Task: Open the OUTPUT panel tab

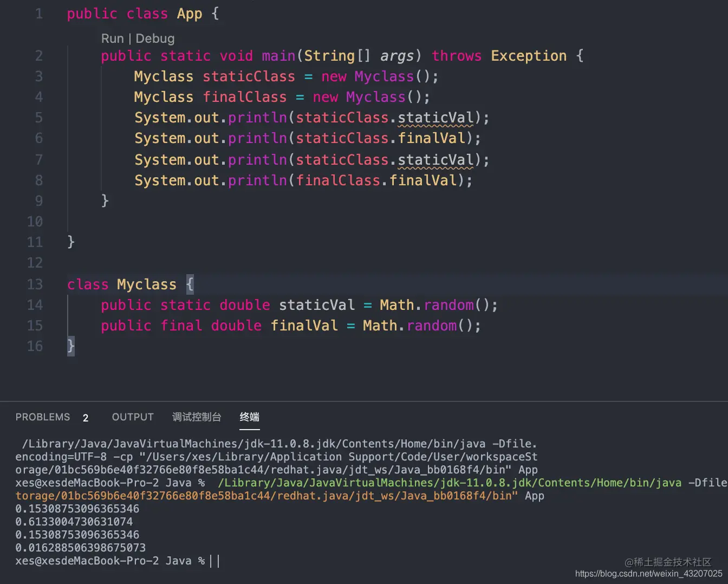Action: [x=133, y=417]
